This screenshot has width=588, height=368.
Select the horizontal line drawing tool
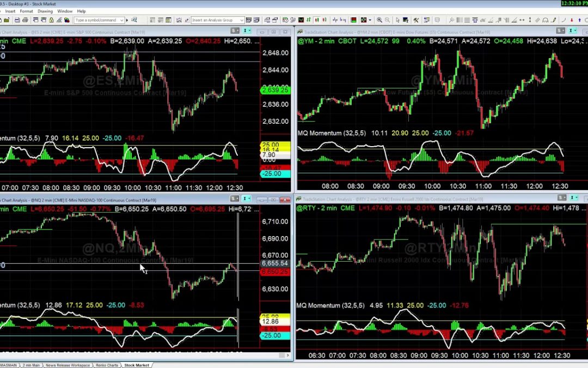point(467,20)
